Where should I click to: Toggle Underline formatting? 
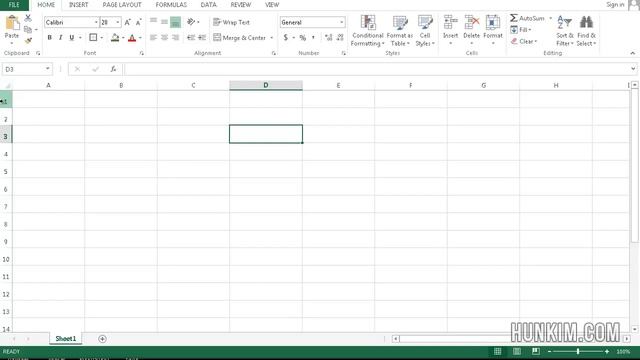click(x=71, y=38)
